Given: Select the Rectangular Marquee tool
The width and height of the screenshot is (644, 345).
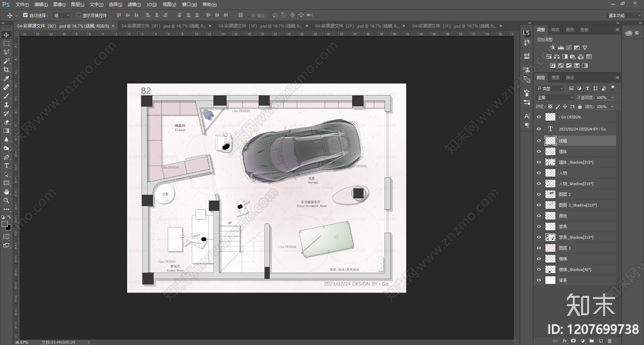Looking at the screenshot, I should pos(6,43).
